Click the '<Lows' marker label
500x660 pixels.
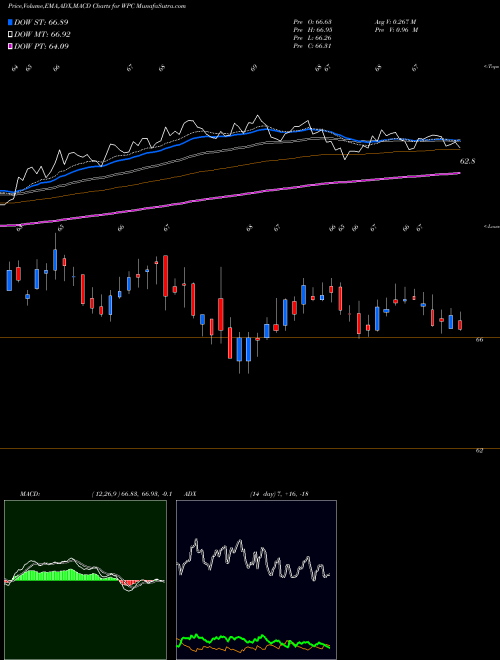491,226
